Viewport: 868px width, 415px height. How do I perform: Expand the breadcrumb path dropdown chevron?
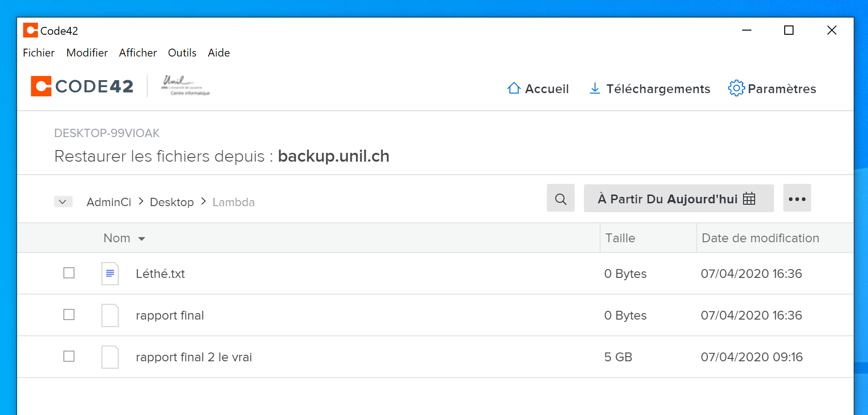point(63,202)
